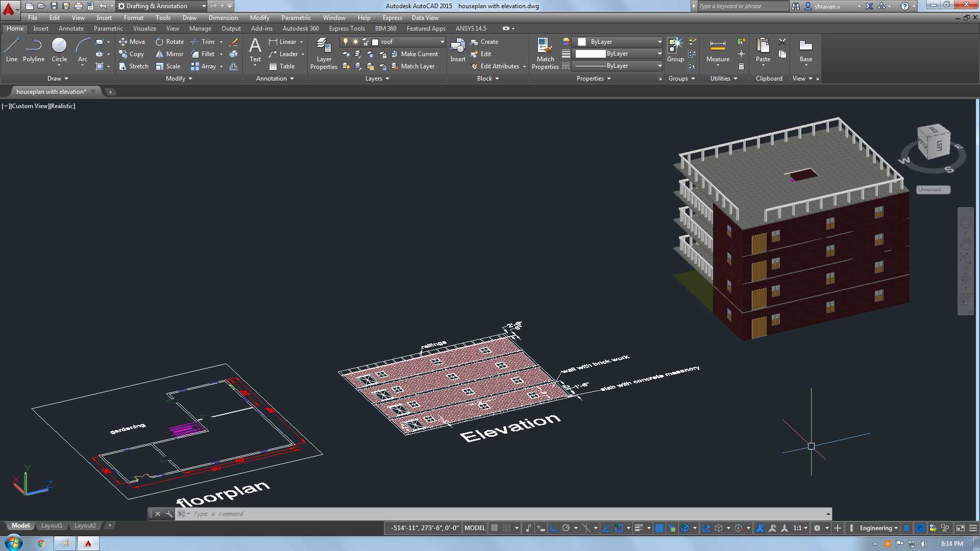Click Match Layer button

pyautogui.click(x=413, y=66)
